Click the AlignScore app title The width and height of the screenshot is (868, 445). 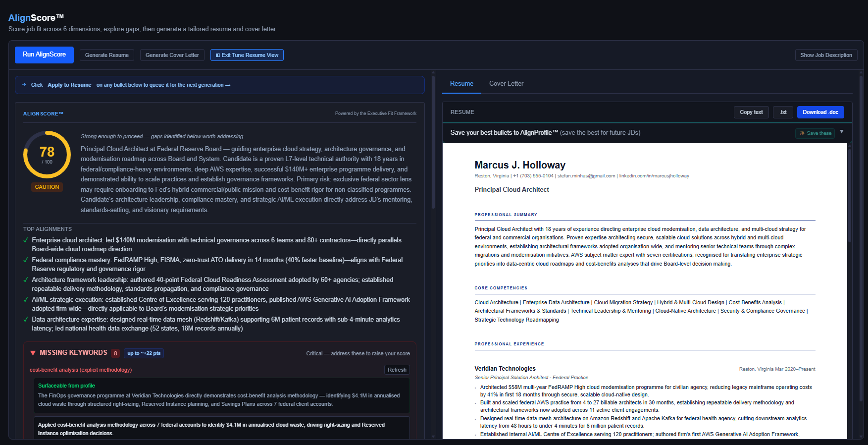pos(36,18)
